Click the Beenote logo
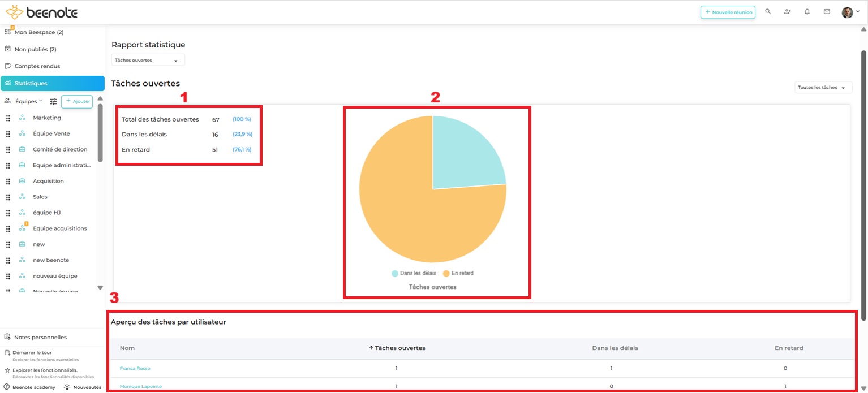The height and width of the screenshot is (393, 868). click(x=42, y=12)
